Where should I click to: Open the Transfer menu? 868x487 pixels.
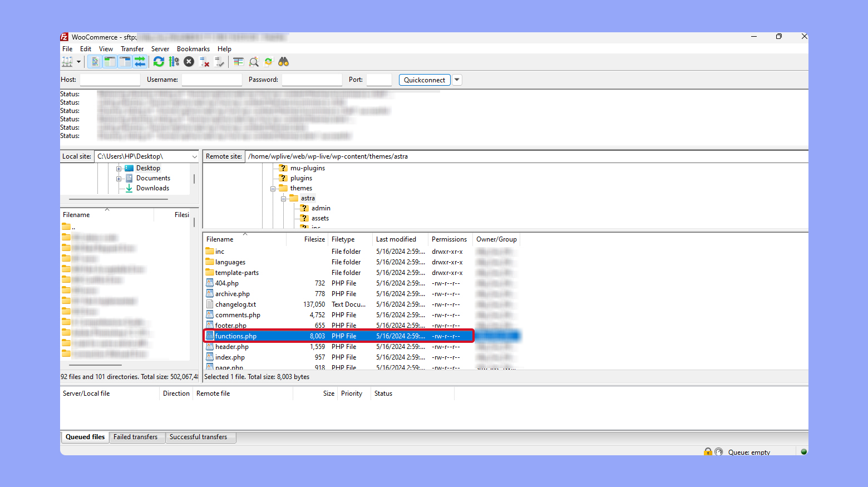click(132, 49)
